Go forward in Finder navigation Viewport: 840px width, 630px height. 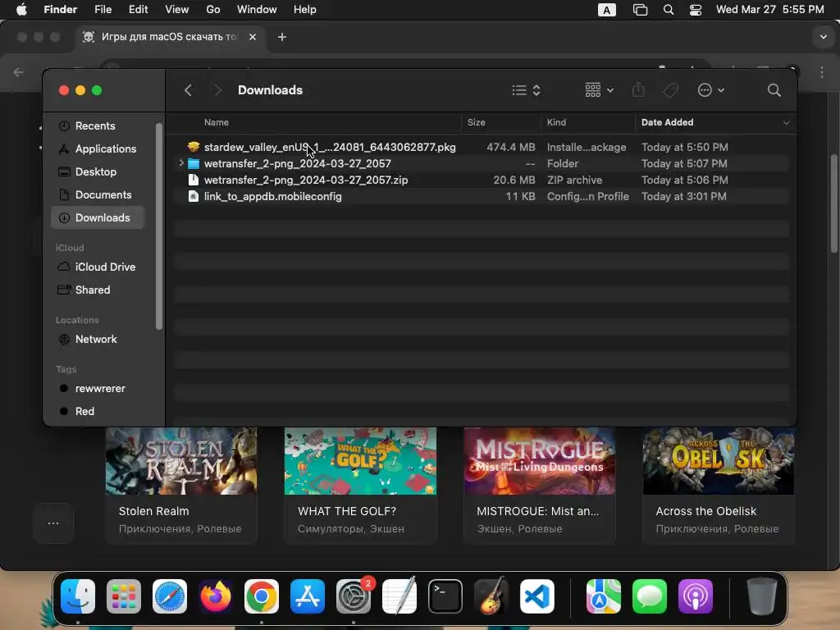tap(217, 90)
